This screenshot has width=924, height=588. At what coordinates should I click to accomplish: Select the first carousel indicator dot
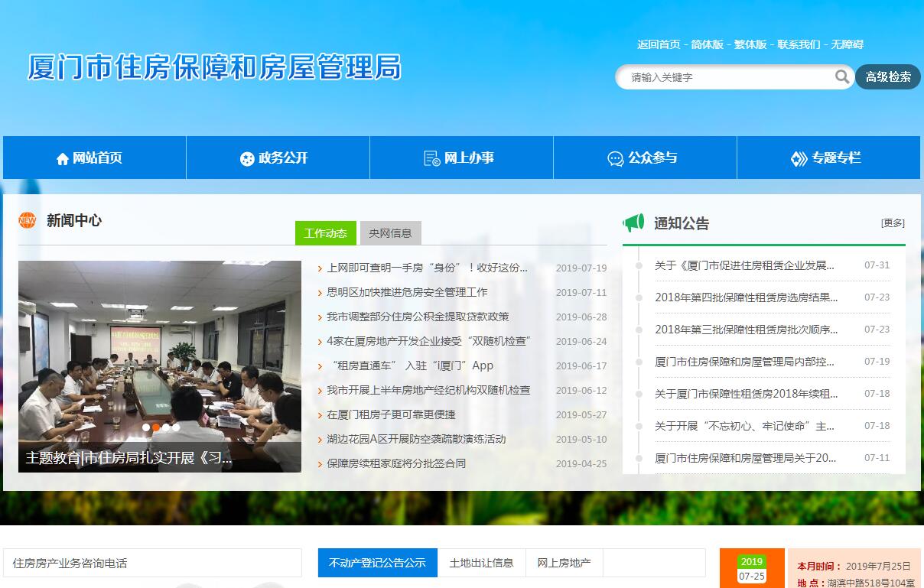pyautogui.click(x=146, y=427)
